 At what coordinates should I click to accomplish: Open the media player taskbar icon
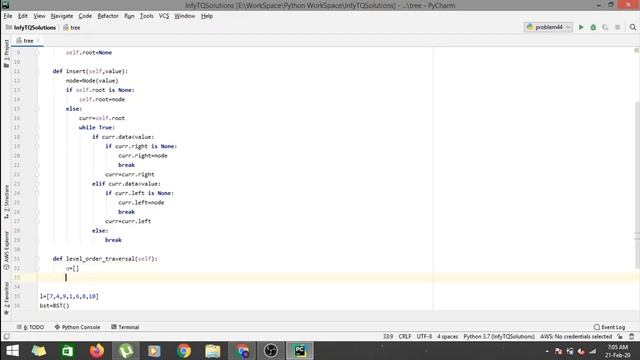click(154, 351)
